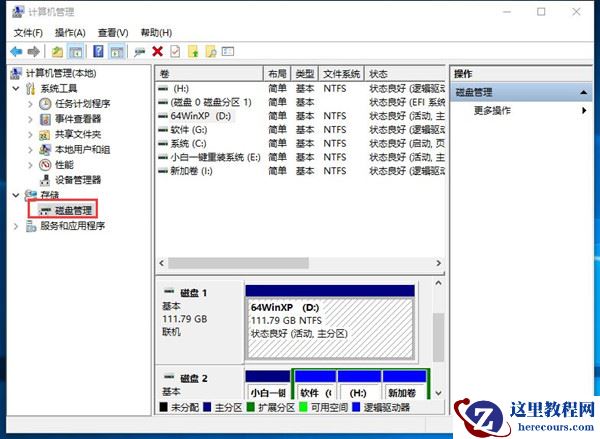
Task: Toggle the Show/Hide console tree icon
Action: coord(76,51)
